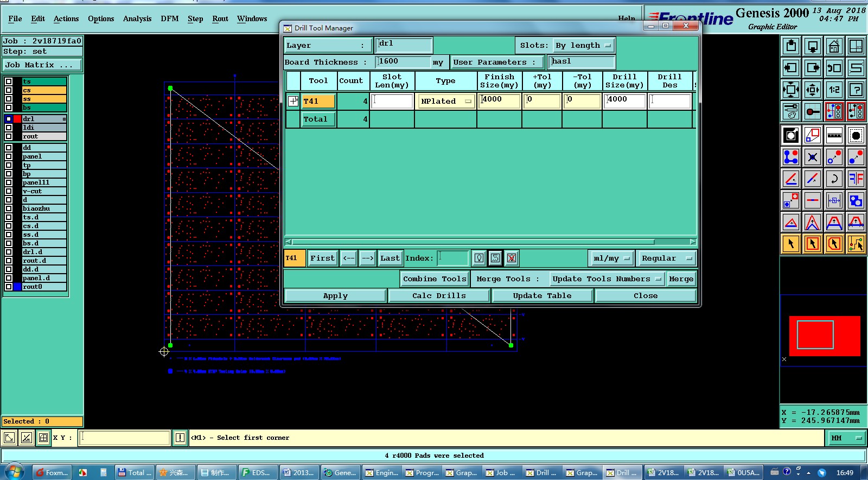Select the rotate arrow tool icon
This screenshot has height=480, width=868.
[x=834, y=178]
